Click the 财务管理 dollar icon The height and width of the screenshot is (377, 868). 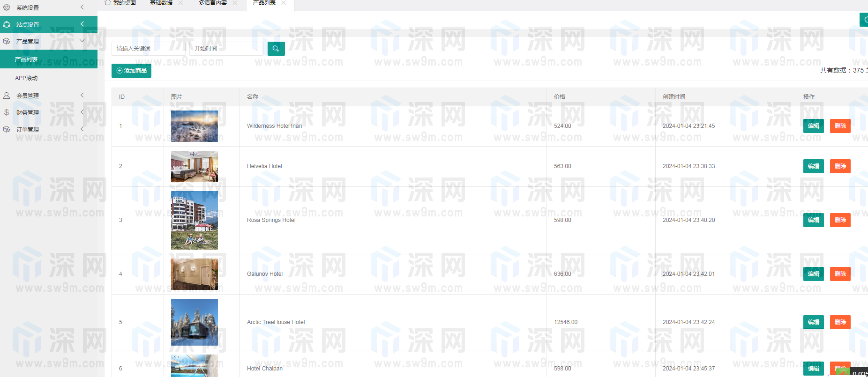[x=7, y=112]
